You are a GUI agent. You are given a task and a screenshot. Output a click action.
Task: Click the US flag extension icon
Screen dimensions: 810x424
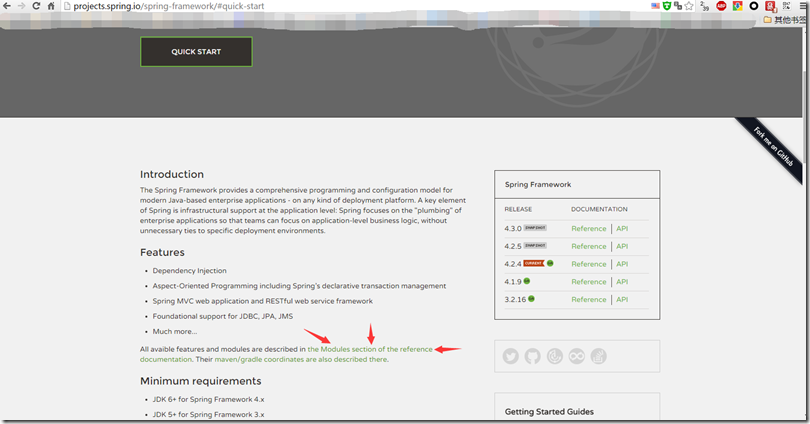pyautogui.click(x=656, y=6)
